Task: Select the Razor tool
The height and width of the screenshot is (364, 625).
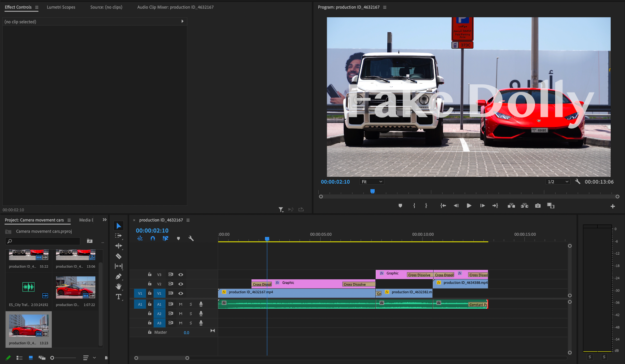Action: [118, 256]
